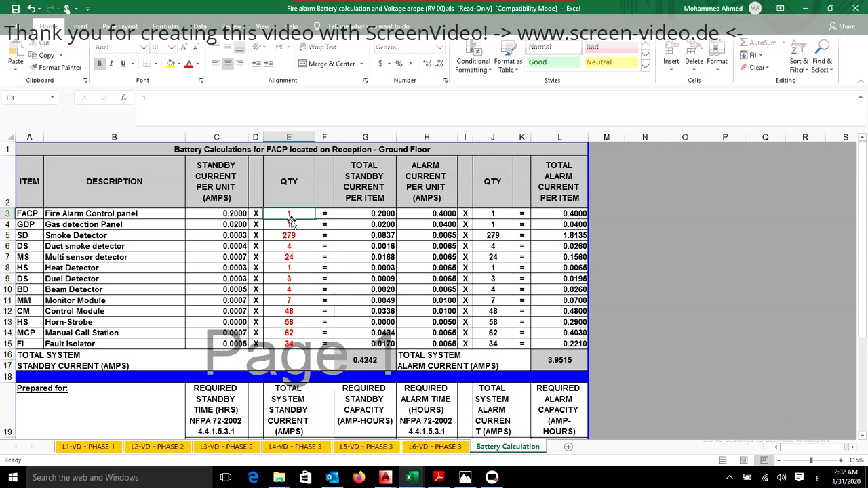Expand the cell Styles gallery
Screen dimensions: 868x488
click(x=645, y=66)
